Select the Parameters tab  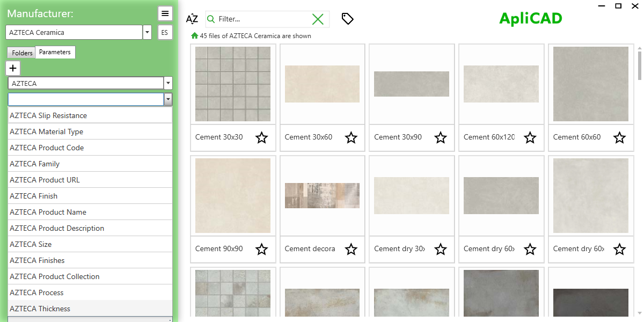point(55,52)
